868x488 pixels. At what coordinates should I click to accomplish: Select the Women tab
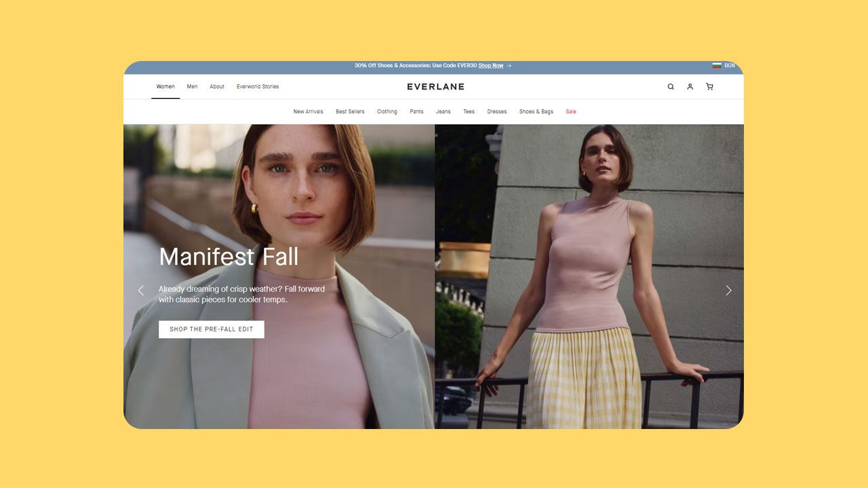165,87
